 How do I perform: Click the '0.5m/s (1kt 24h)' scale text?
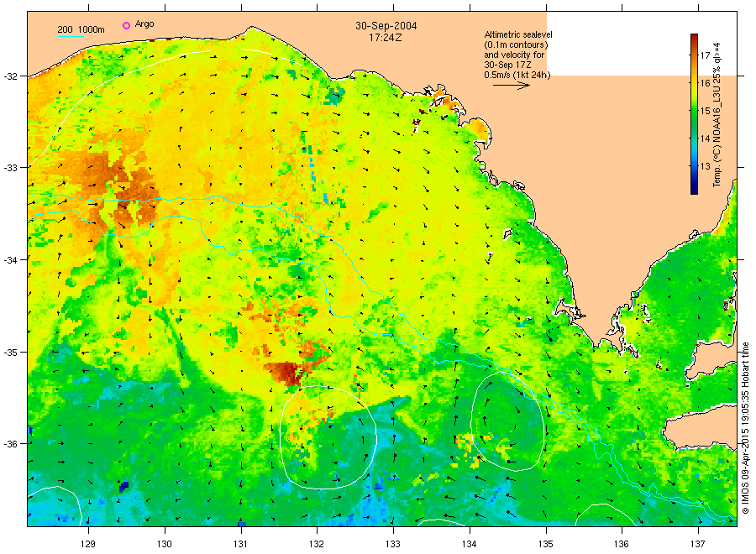click(517, 75)
